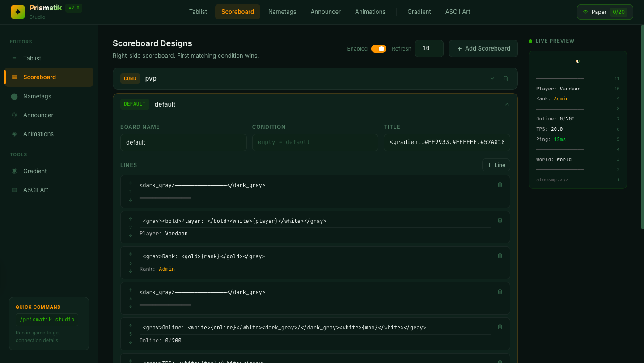This screenshot has height=363, width=644.
Task: Edit the Online line code field
Action: pos(315,328)
